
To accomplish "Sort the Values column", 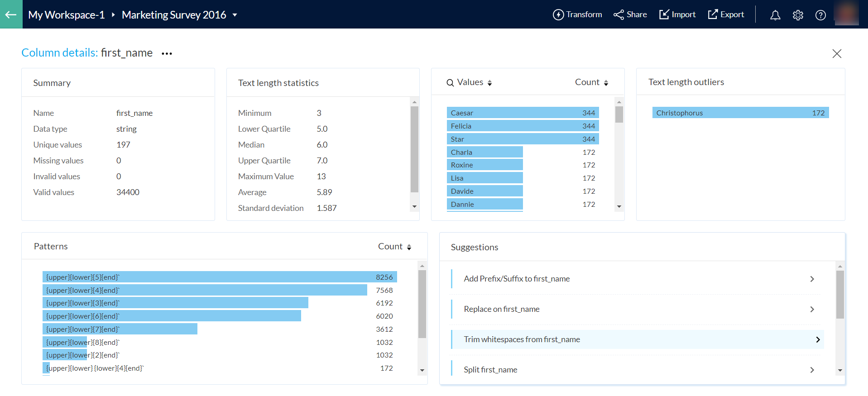I will [x=489, y=83].
